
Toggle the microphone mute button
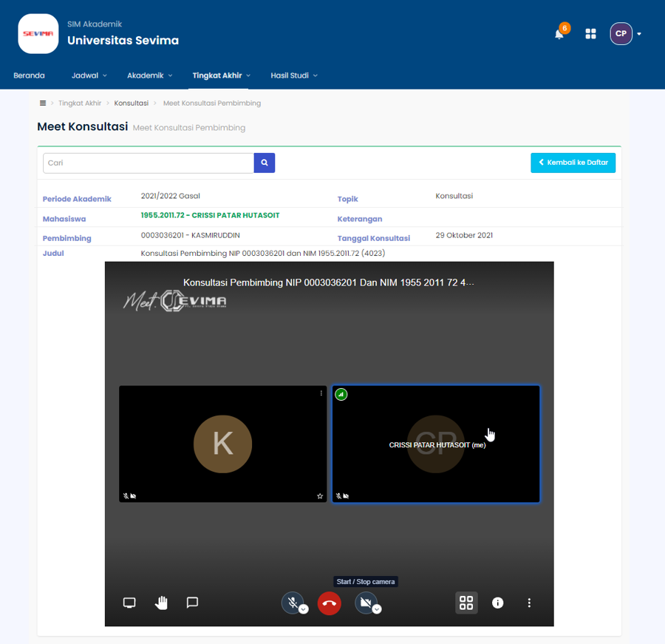point(292,603)
